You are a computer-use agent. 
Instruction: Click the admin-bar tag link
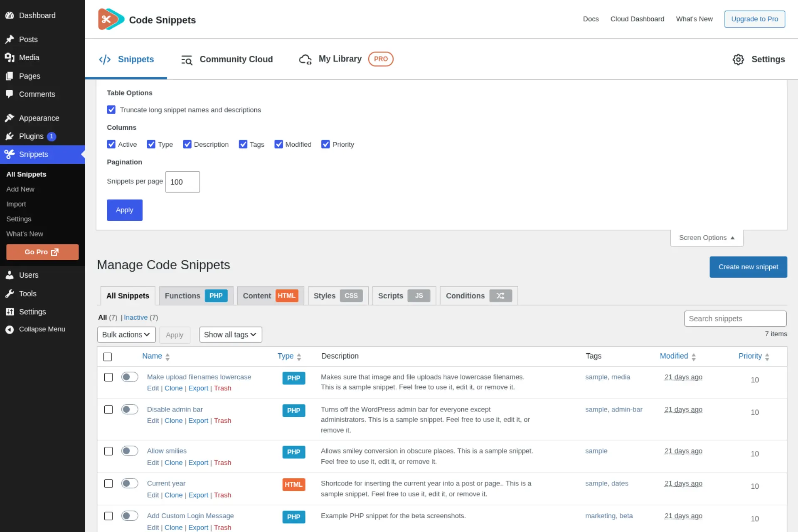click(627, 409)
